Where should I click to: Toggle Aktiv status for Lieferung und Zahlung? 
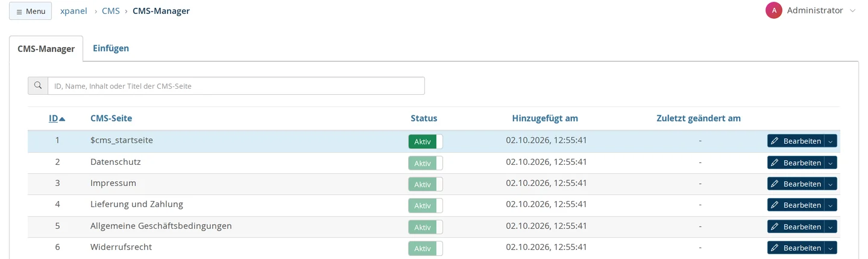426,205
